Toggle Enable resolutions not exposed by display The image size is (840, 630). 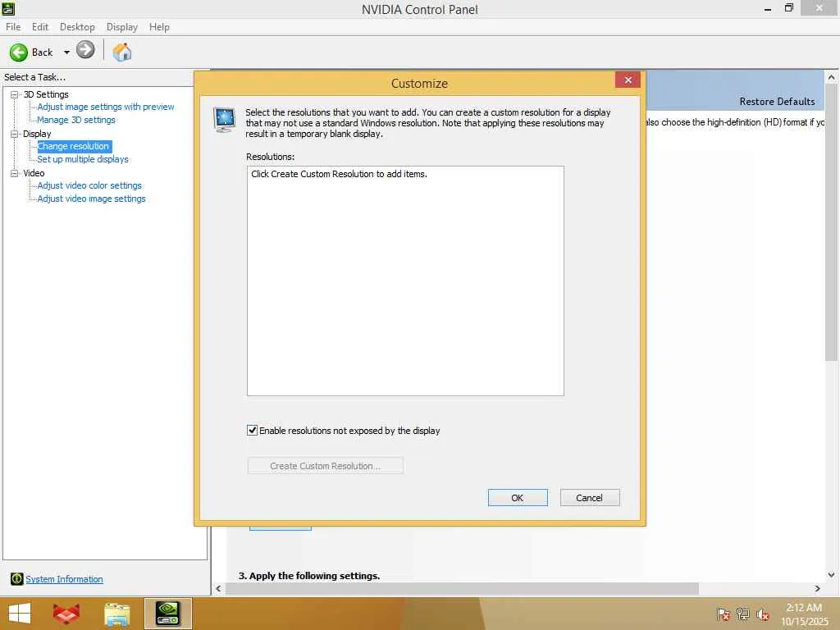click(252, 430)
